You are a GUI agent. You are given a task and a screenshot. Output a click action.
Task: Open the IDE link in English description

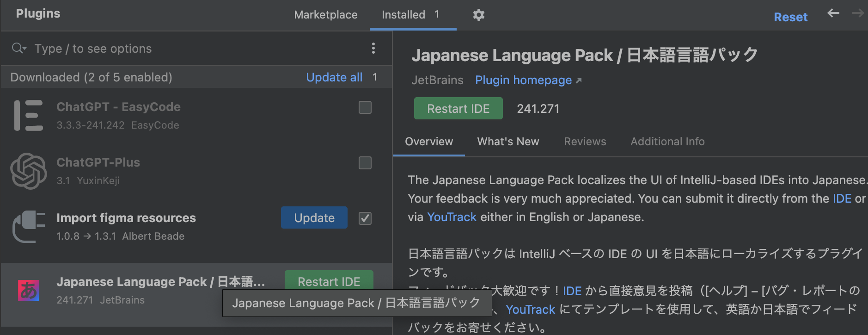point(842,199)
